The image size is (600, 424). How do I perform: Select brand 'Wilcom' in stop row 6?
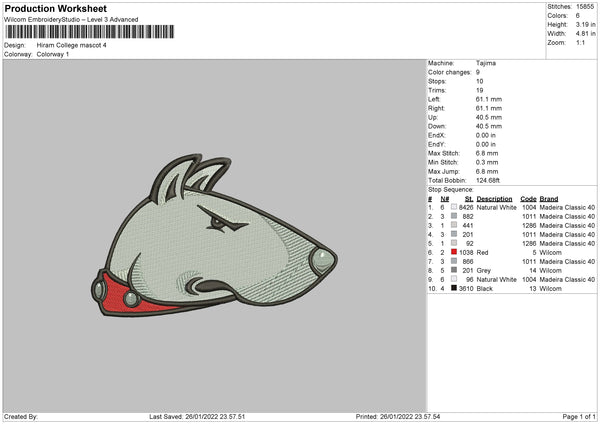coord(550,253)
